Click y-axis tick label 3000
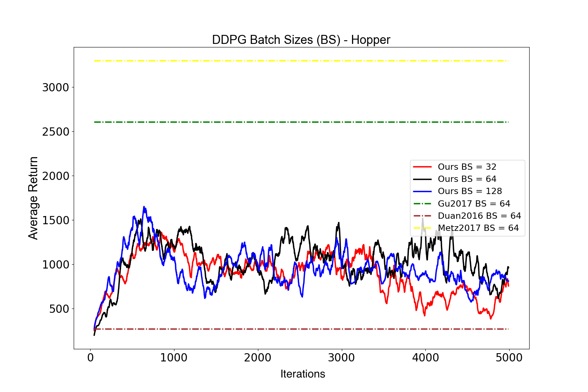This screenshot has height=392, width=588. (x=55, y=87)
